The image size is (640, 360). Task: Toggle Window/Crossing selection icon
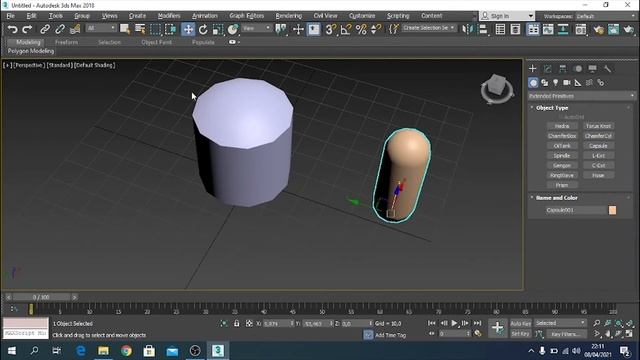tap(171, 29)
